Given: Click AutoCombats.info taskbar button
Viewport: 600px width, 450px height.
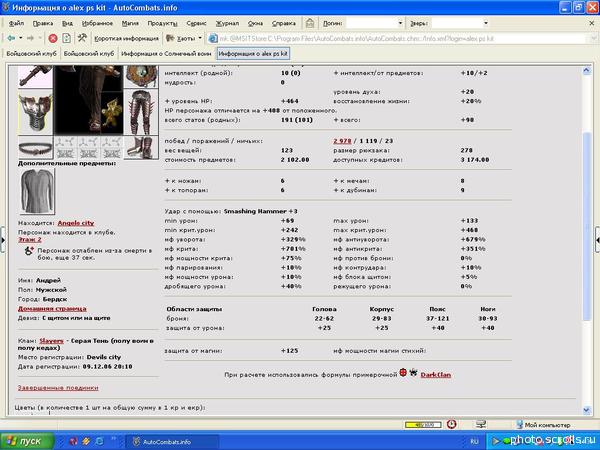Looking at the screenshot, I should pos(172,442).
